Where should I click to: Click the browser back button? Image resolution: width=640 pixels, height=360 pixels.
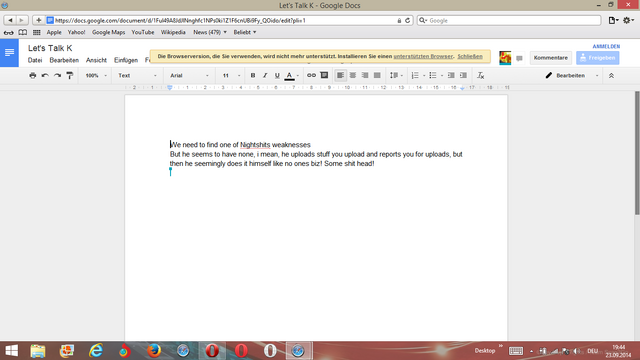coord(10,20)
